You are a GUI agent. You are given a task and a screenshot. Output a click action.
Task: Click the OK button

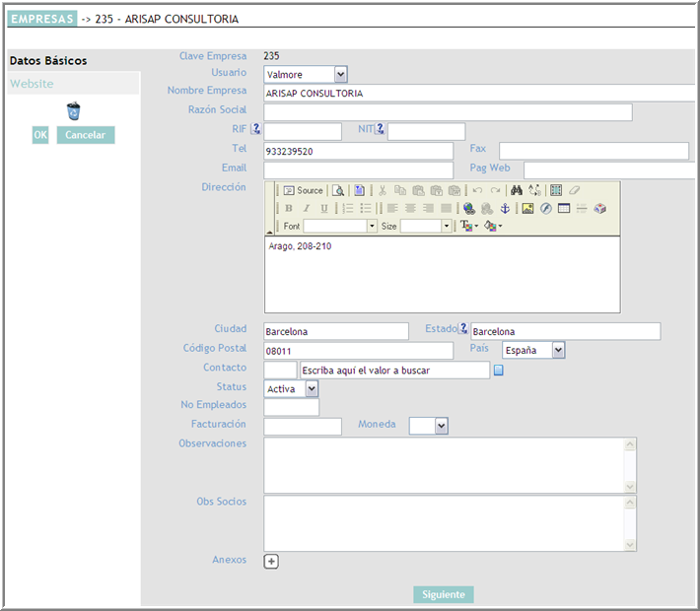click(40, 135)
